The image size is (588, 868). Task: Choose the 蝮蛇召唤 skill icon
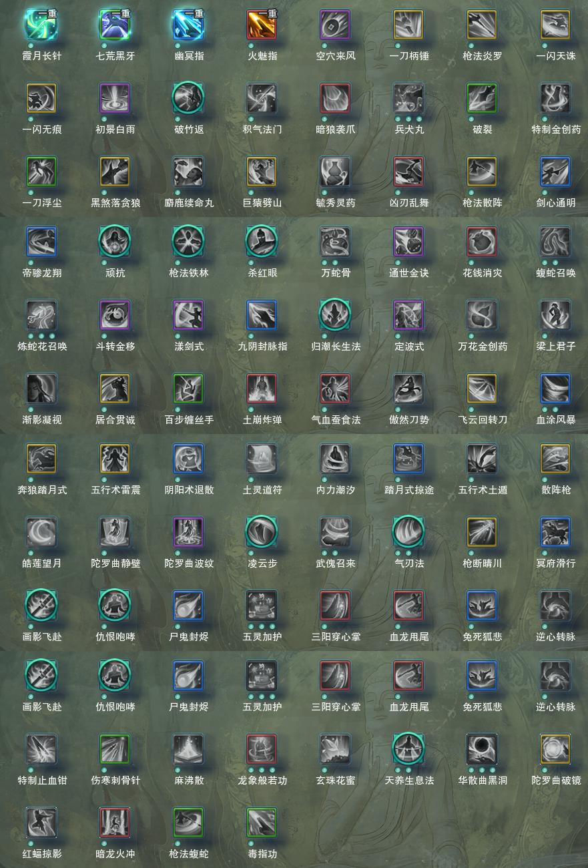tap(555, 242)
